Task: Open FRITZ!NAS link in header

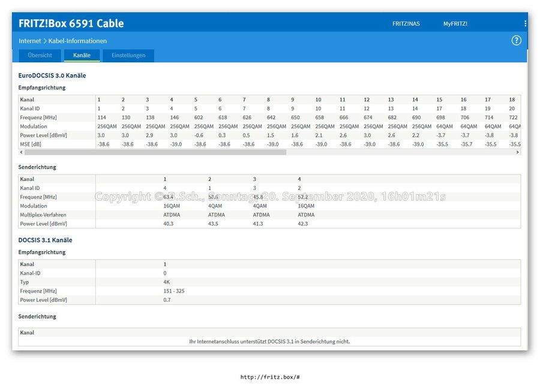Action: [406, 24]
